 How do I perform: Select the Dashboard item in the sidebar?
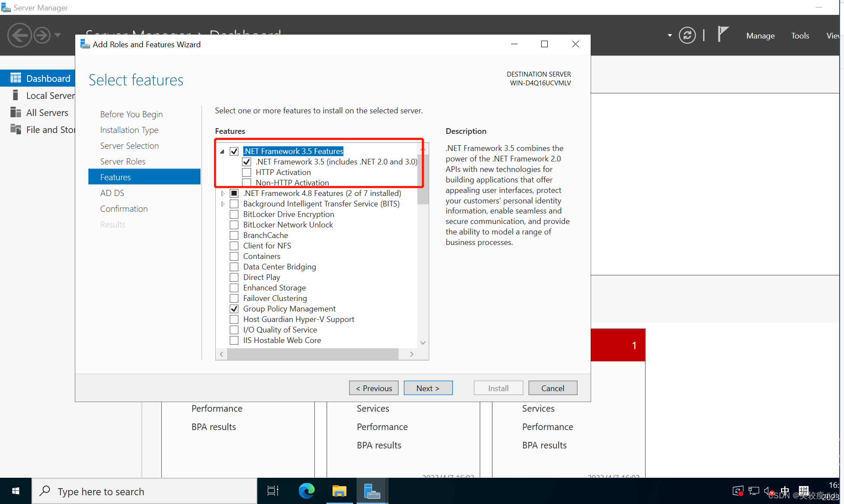(x=49, y=78)
